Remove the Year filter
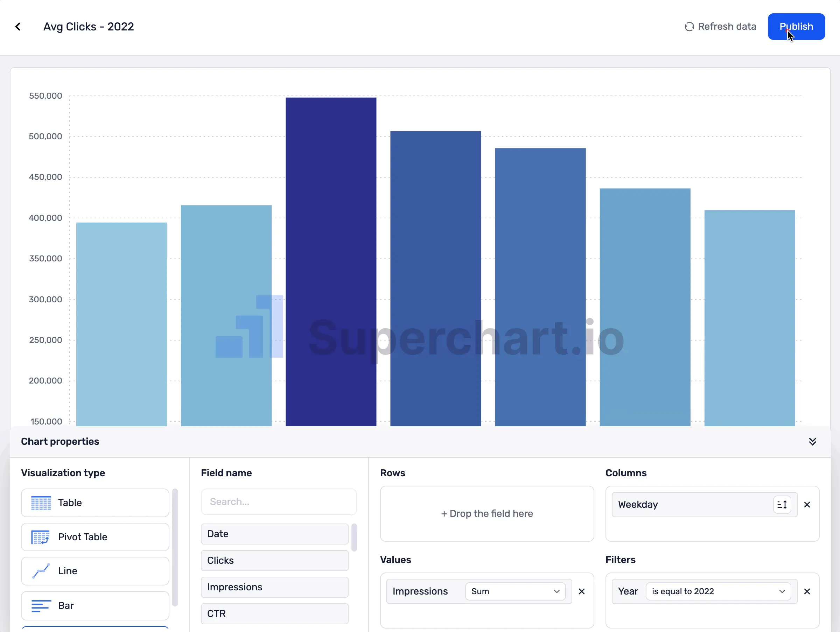This screenshot has height=632, width=840. [807, 591]
